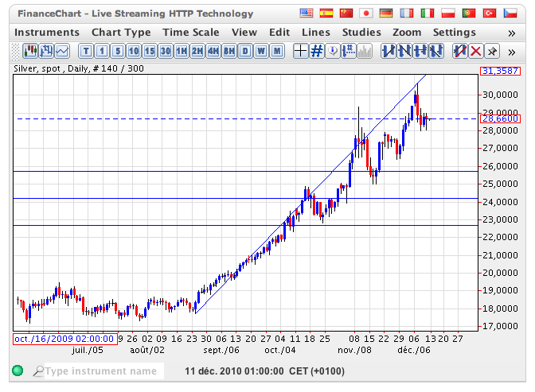535x392 pixels.
Task: Click the red X delete lines icon
Action: tap(475, 51)
